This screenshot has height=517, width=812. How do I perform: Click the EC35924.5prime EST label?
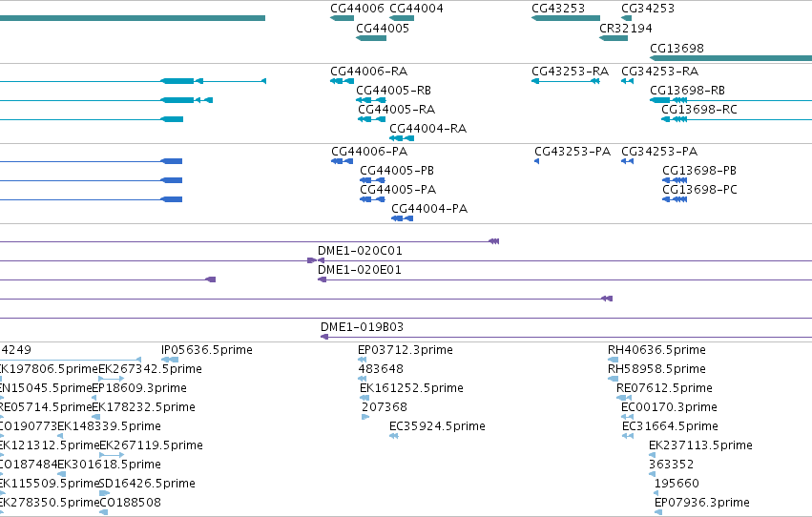pyautogui.click(x=437, y=426)
